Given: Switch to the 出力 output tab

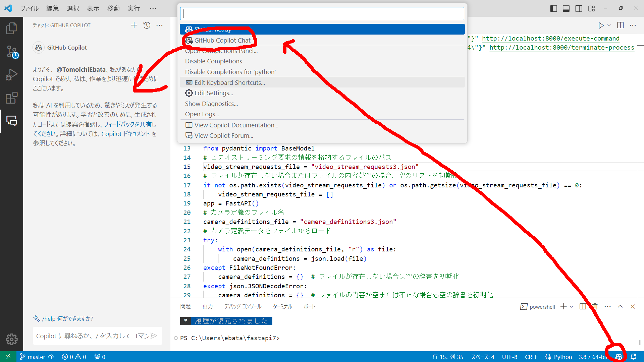Looking at the screenshot, I should tap(208, 306).
